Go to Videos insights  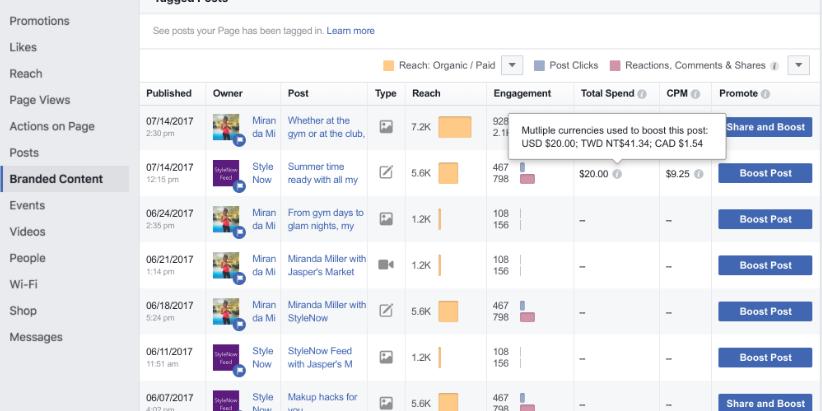click(x=27, y=231)
